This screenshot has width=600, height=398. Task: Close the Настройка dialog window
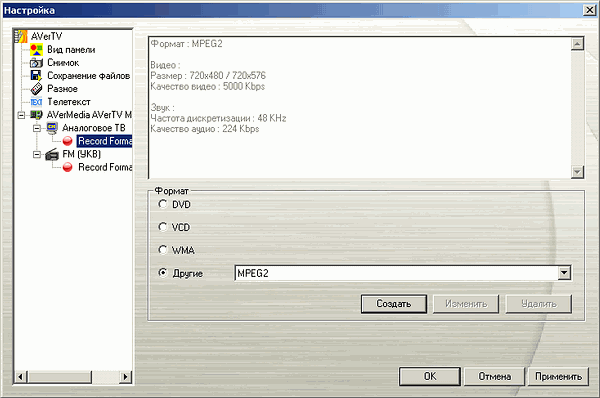point(589,10)
